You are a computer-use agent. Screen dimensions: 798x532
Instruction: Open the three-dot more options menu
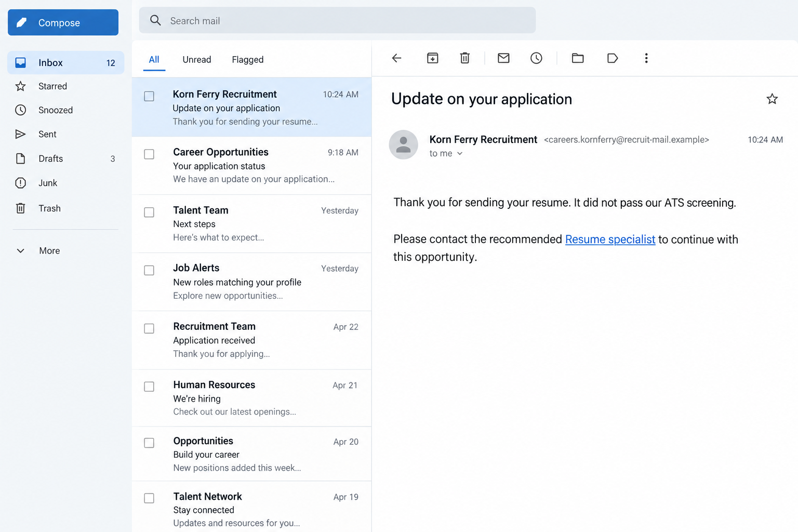646,58
